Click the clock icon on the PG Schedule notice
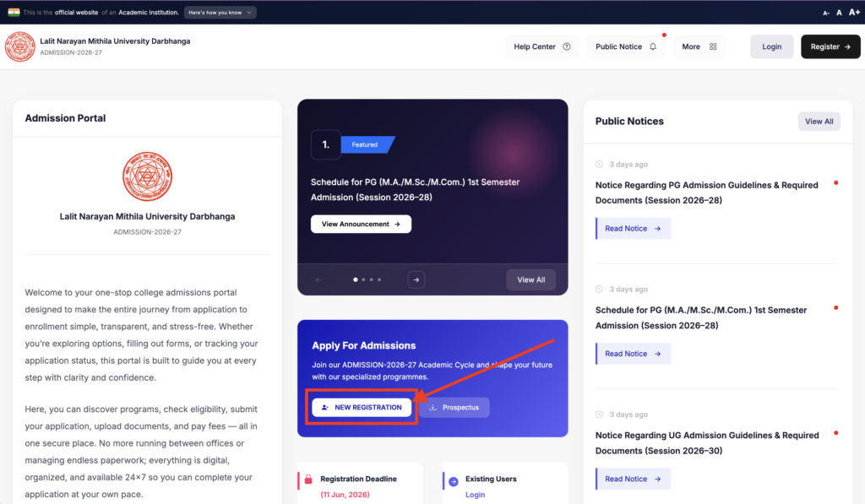This screenshot has height=504, width=865. (x=599, y=289)
